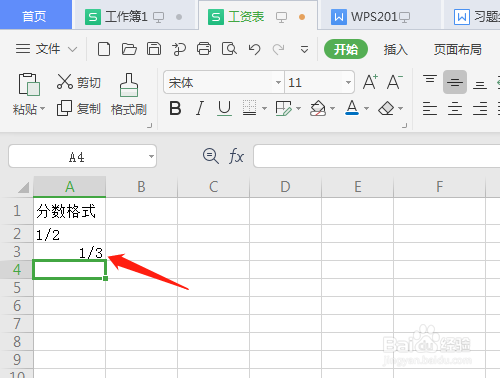Toggle top vertical alignment
Viewport: 500px width, 378px height.
pyautogui.click(x=430, y=80)
